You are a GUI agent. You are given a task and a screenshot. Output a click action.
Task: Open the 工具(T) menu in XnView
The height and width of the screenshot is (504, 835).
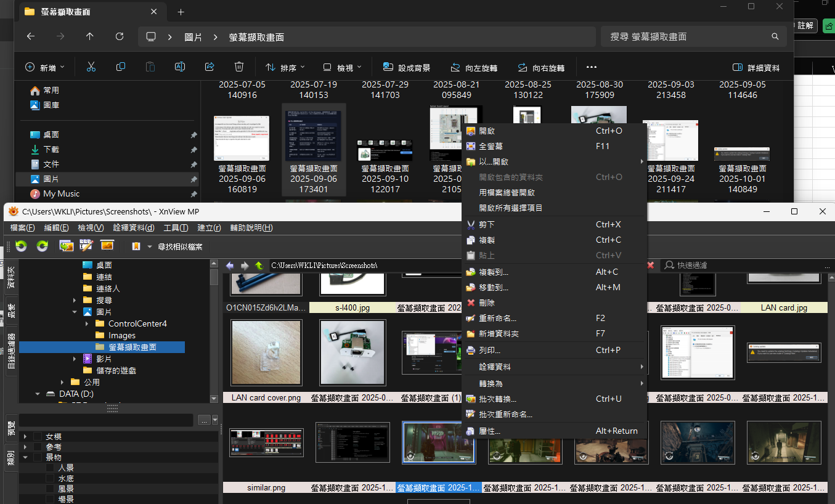click(176, 227)
